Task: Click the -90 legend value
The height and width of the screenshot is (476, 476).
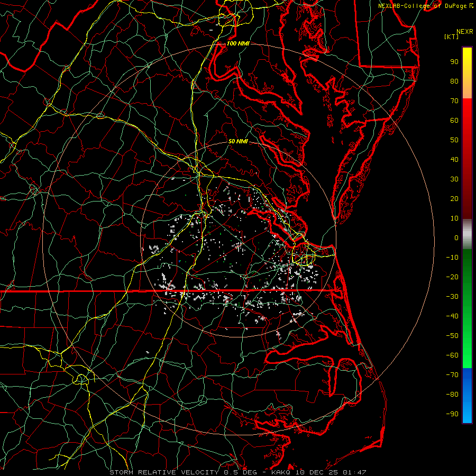Action: pyautogui.click(x=452, y=414)
